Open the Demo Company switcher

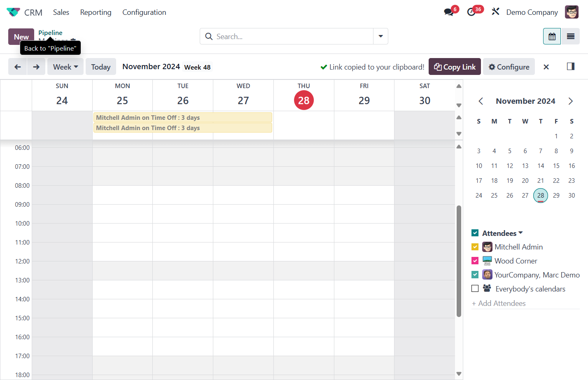[532, 12]
